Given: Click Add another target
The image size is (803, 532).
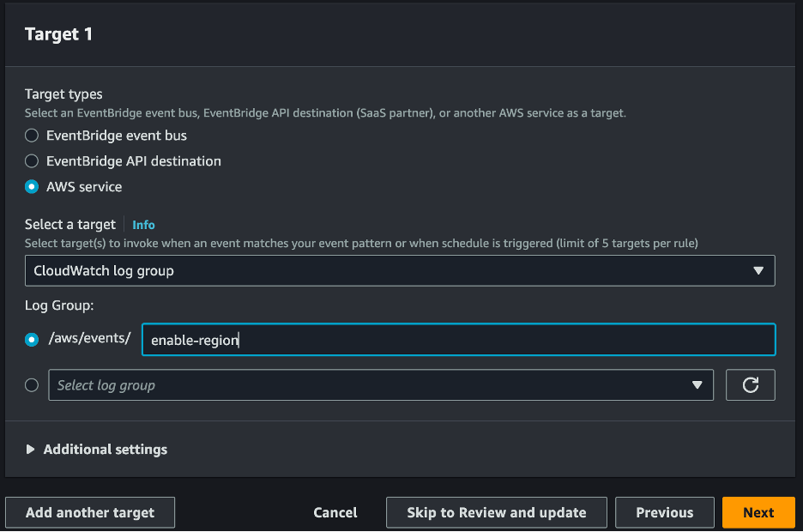Looking at the screenshot, I should [89, 512].
